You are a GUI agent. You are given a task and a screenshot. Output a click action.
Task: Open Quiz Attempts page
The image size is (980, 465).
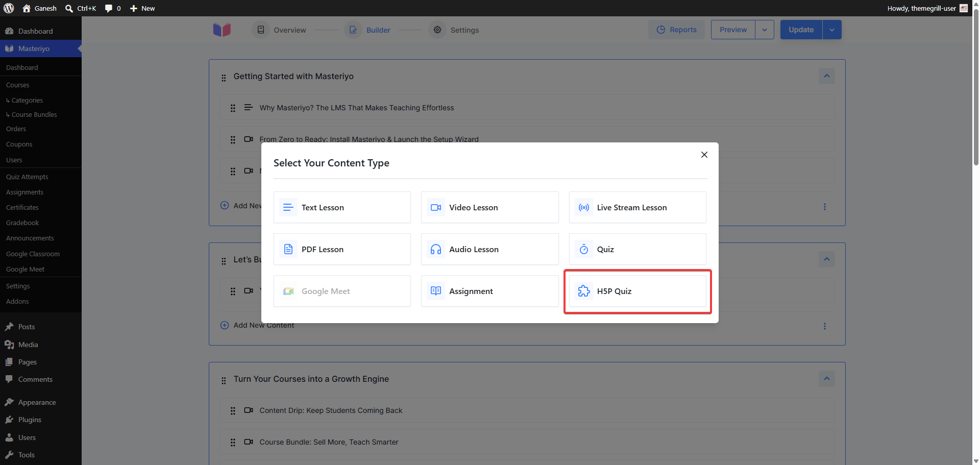point(27,177)
